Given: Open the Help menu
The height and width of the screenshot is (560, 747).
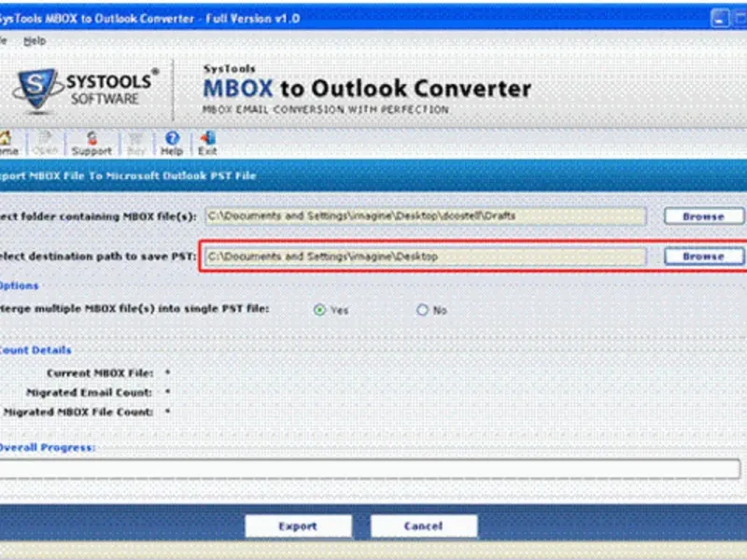Looking at the screenshot, I should [x=35, y=41].
